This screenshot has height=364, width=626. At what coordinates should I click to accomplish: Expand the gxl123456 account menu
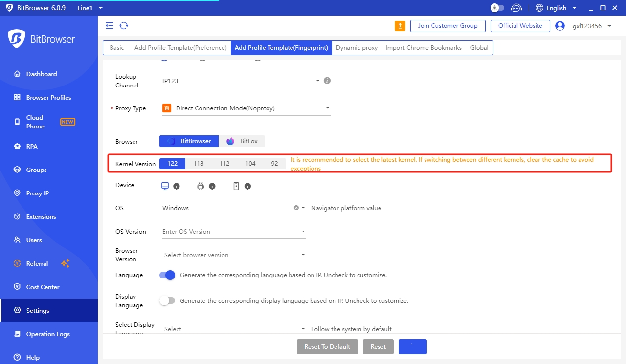[x=592, y=26]
